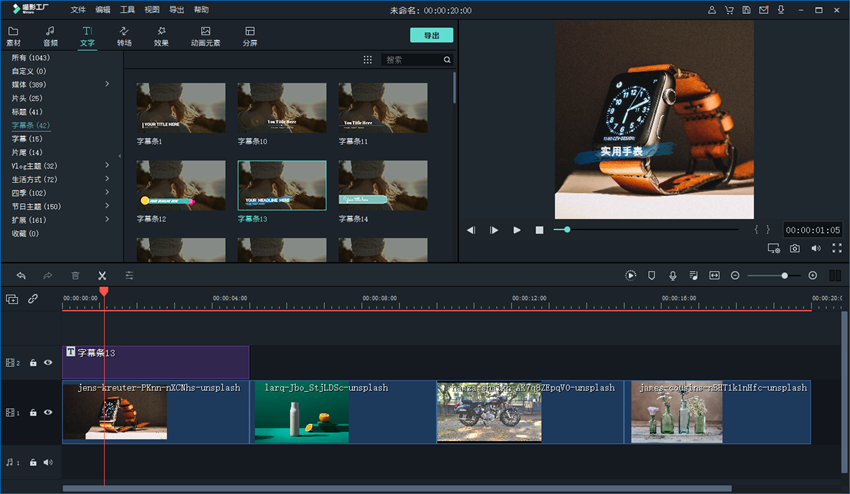The image size is (850, 494).
Task: Open the 视图 menu
Action: tap(152, 10)
